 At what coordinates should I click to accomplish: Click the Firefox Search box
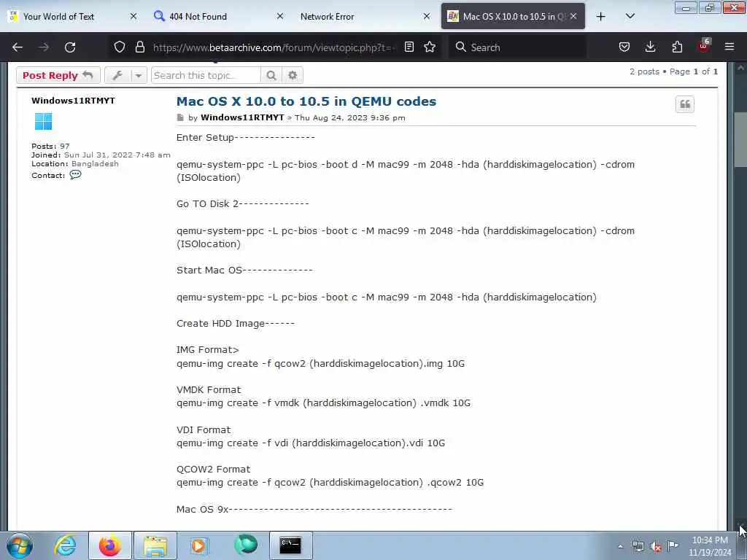pos(517,47)
